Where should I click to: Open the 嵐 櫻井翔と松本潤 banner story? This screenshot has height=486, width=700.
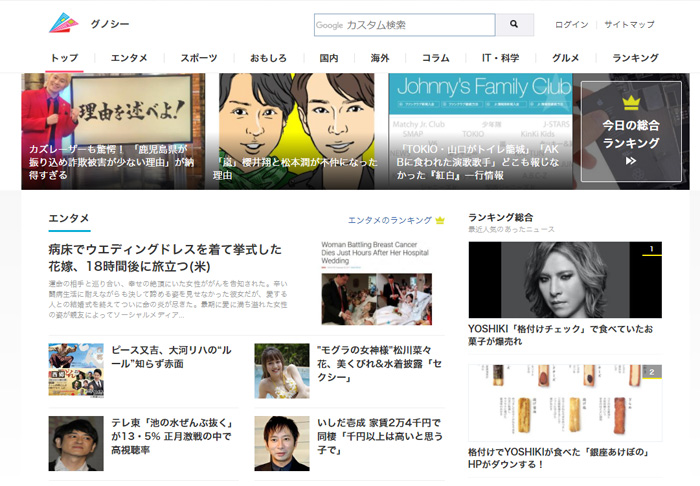[296, 131]
